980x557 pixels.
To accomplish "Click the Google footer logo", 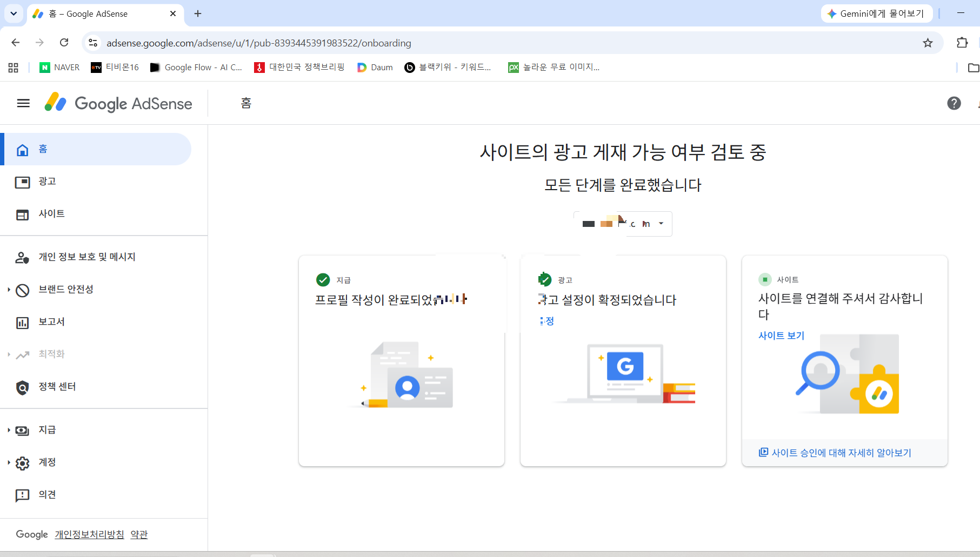I will pyautogui.click(x=32, y=534).
